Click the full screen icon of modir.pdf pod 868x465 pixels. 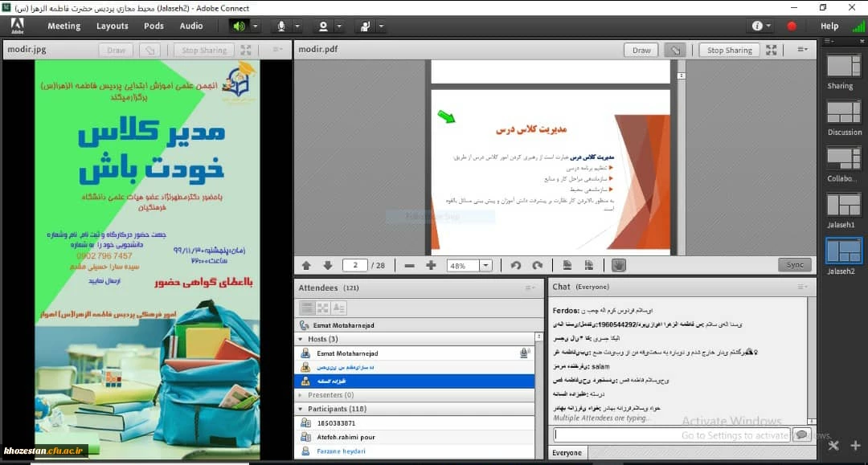tap(772, 50)
